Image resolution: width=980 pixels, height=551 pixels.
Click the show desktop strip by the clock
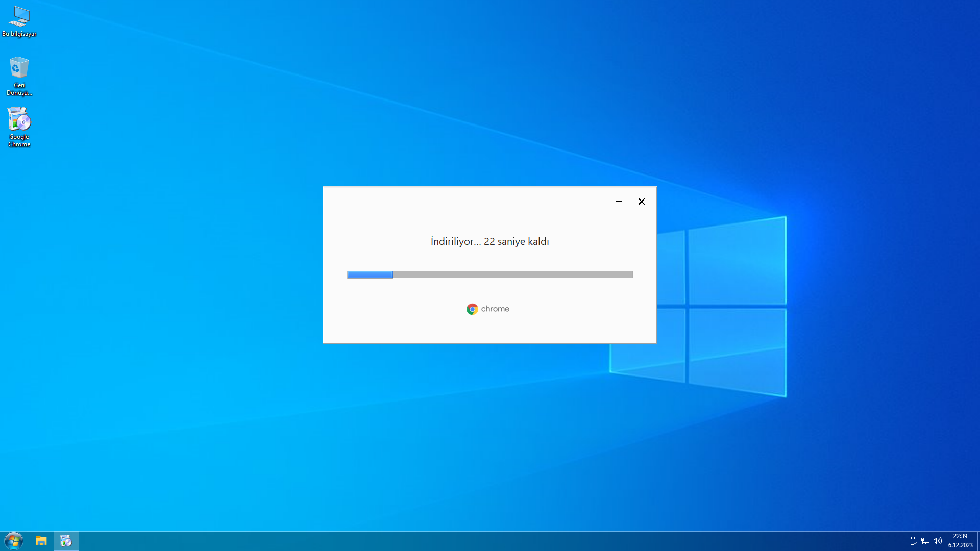coord(978,541)
